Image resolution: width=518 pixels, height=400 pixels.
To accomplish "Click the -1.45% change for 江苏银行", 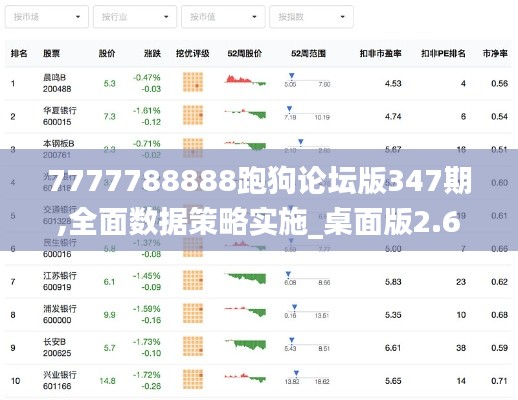I will click(147, 276).
